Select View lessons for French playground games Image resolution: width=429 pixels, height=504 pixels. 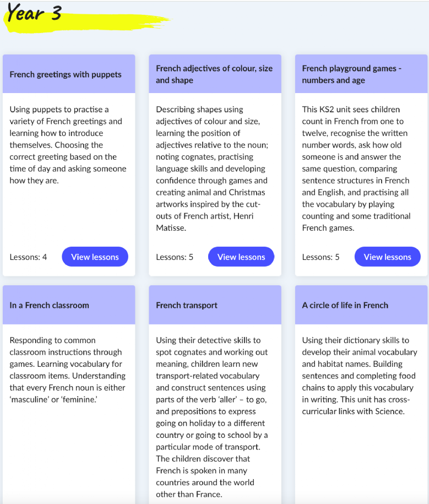pos(388,257)
